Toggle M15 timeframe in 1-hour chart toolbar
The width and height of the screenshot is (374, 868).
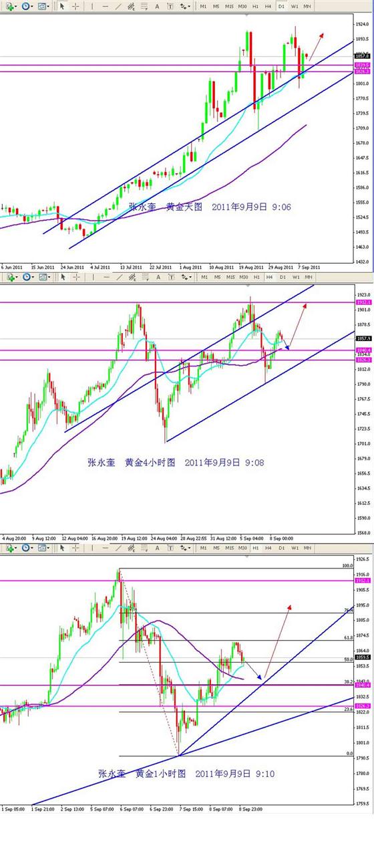click(x=229, y=548)
